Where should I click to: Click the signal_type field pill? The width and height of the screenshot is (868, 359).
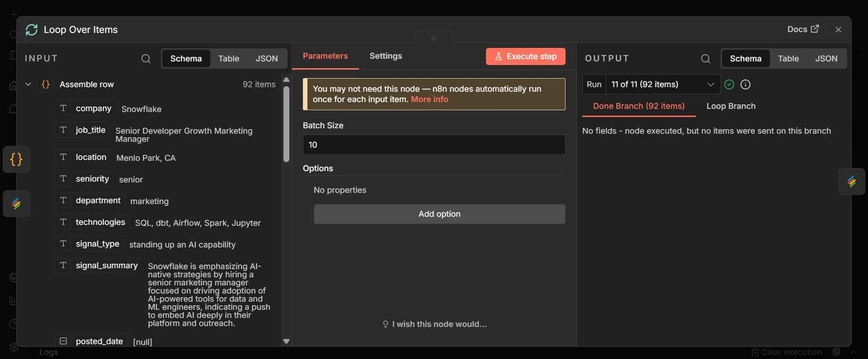90,244
